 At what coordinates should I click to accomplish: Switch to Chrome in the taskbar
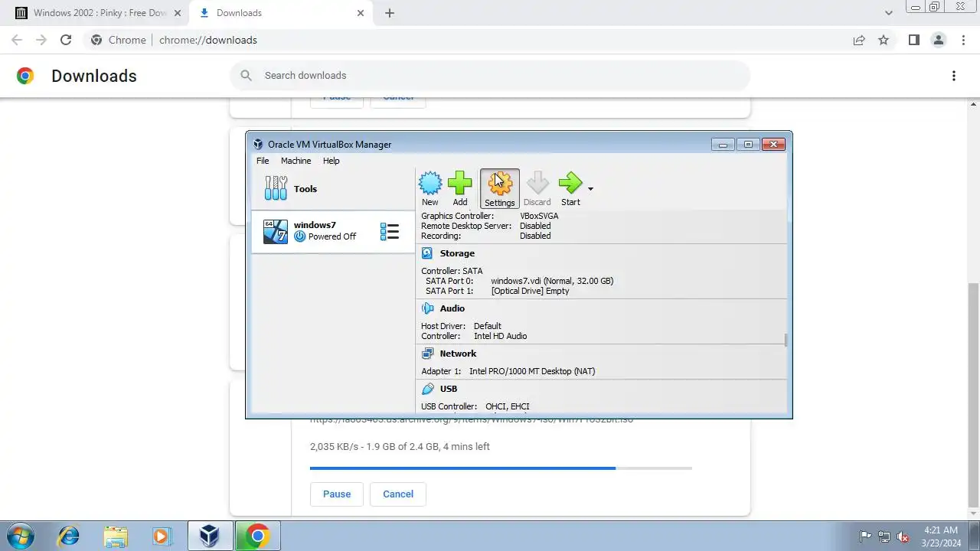click(257, 536)
